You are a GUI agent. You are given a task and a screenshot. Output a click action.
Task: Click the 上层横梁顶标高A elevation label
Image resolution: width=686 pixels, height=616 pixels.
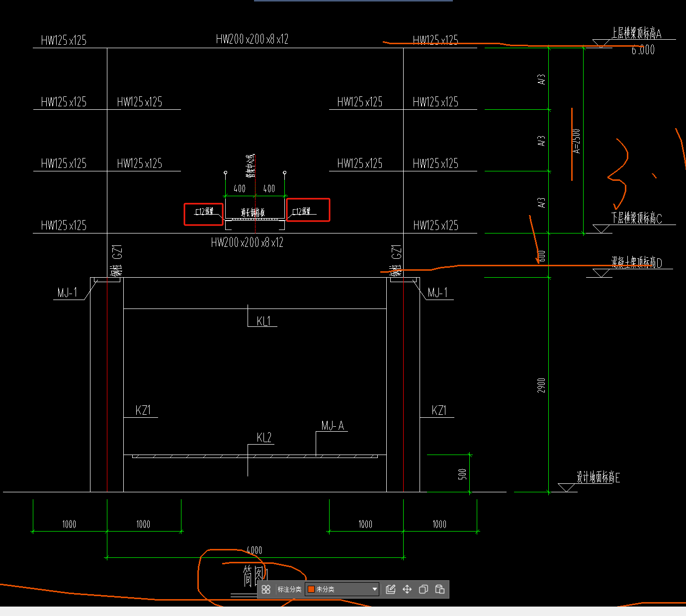(x=637, y=33)
